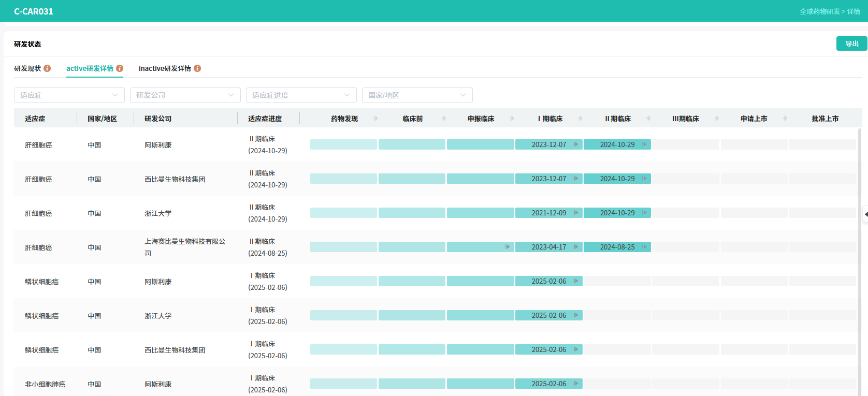The image size is (868, 396).
Task: Click the 导出 export button
Action: point(851,44)
